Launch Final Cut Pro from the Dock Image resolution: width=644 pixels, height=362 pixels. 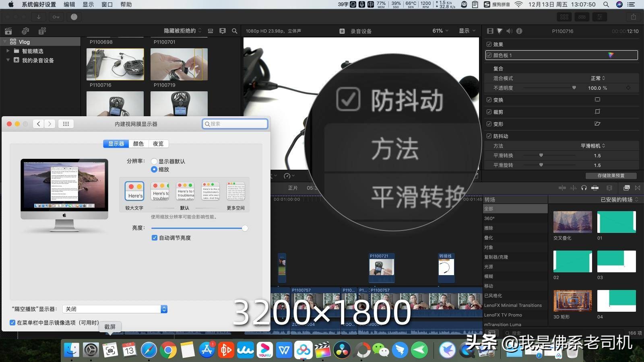(x=322, y=350)
